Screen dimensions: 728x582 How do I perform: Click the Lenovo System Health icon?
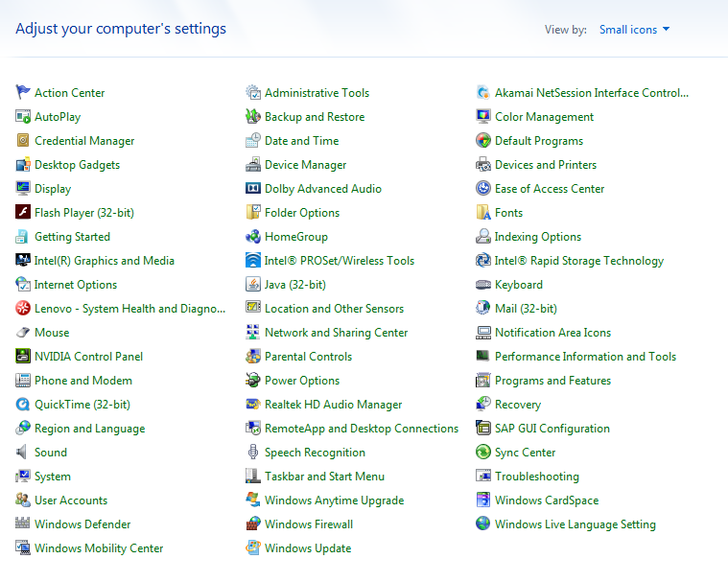point(23,309)
